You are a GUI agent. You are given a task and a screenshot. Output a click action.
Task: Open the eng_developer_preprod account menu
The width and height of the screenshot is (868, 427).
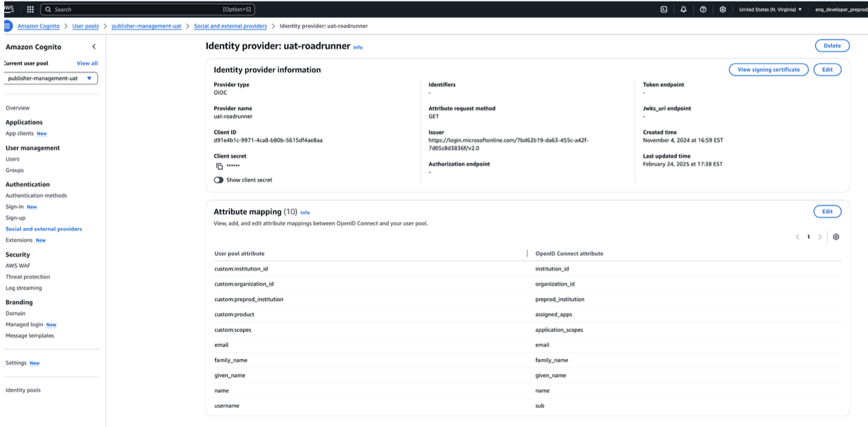(x=841, y=9)
